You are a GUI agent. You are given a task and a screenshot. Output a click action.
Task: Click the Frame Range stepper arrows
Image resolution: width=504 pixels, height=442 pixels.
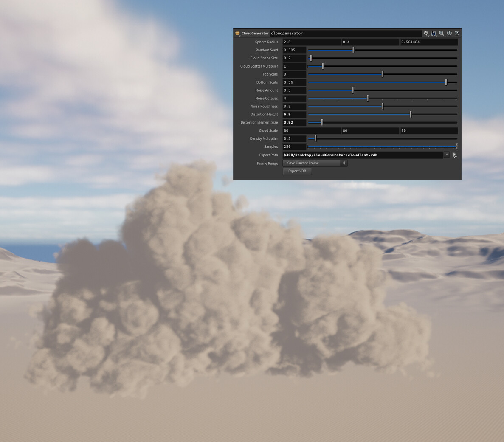[344, 163]
